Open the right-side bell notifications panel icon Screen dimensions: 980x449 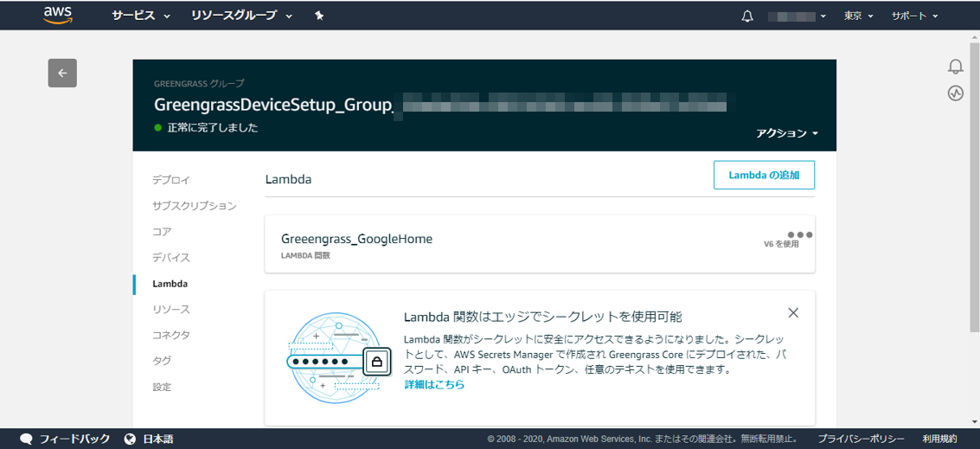click(955, 67)
